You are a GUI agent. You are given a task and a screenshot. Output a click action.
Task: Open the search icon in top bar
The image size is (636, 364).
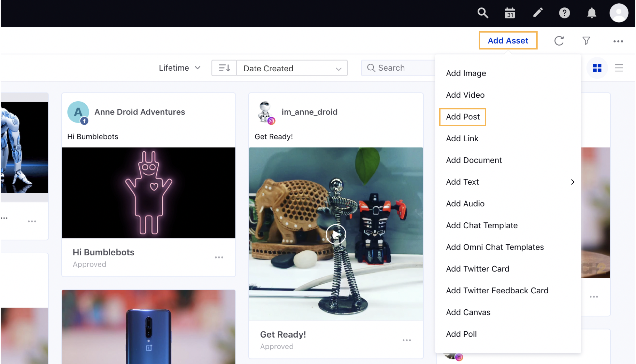coord(483,13)
